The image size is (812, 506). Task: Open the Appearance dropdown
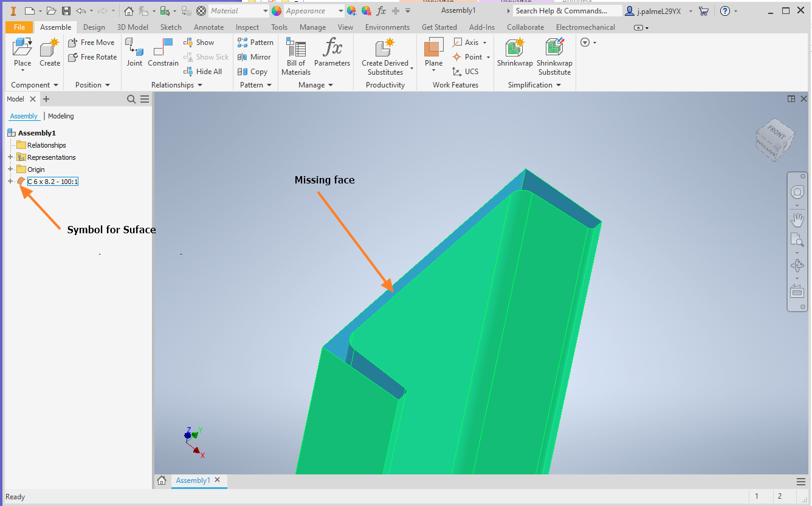pos(342,10)
